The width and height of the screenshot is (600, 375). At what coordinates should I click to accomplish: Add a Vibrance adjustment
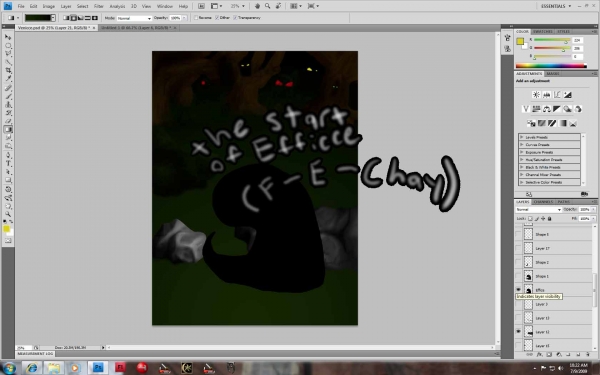click(526, 109)
